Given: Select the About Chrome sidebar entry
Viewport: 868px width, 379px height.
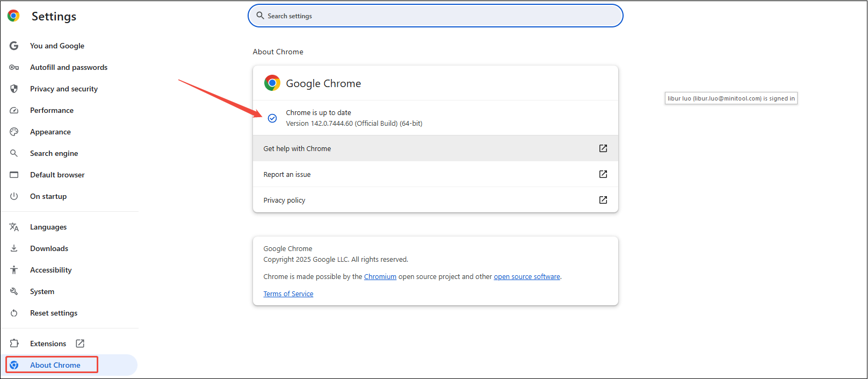Looking at the screenshot, I should pyautogui.click(x=52, y=364).
